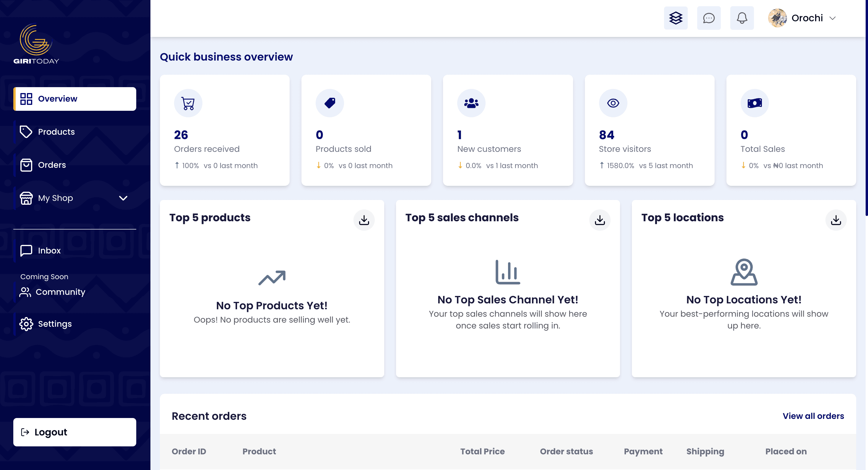This screenshot has height=470, width=868.
Task: Click the 1580.0% store visitors change
Action: coord(620,165)
